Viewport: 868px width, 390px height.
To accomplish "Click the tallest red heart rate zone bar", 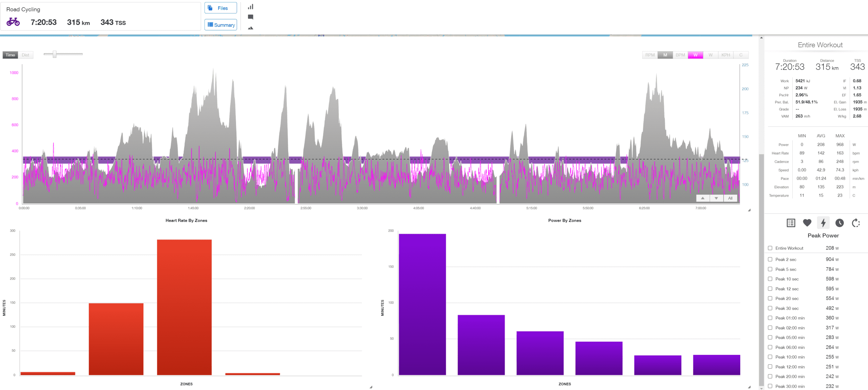I will click(x=184, y=307).
